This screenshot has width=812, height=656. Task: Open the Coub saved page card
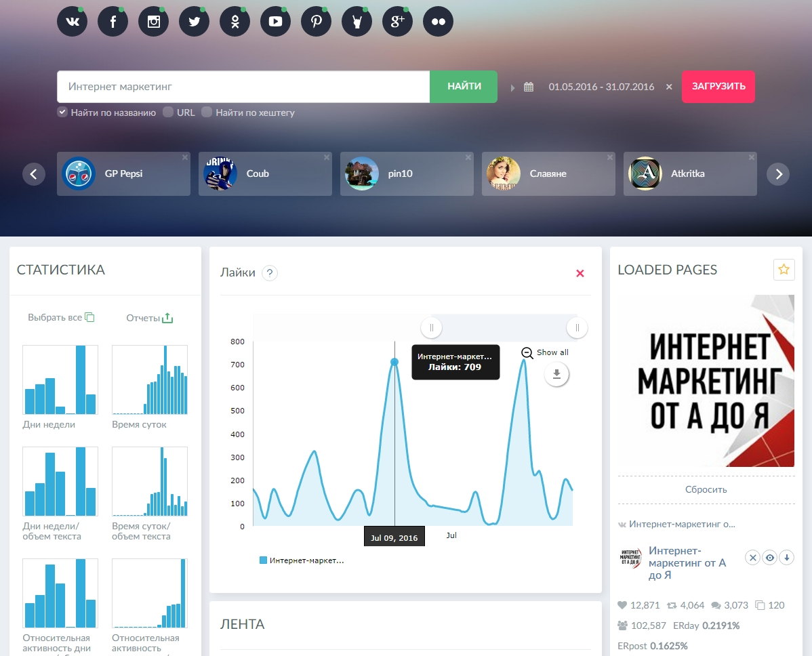tap(265, 173)
